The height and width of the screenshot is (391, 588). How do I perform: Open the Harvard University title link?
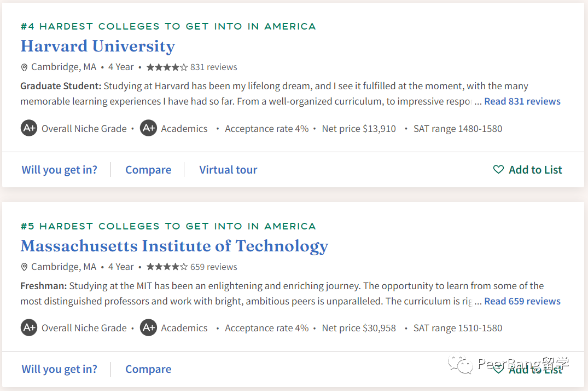(98, 46)
